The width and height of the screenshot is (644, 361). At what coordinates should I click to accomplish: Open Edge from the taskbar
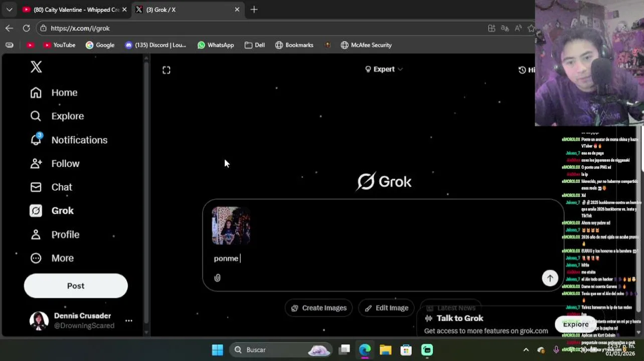click(365, 350)
